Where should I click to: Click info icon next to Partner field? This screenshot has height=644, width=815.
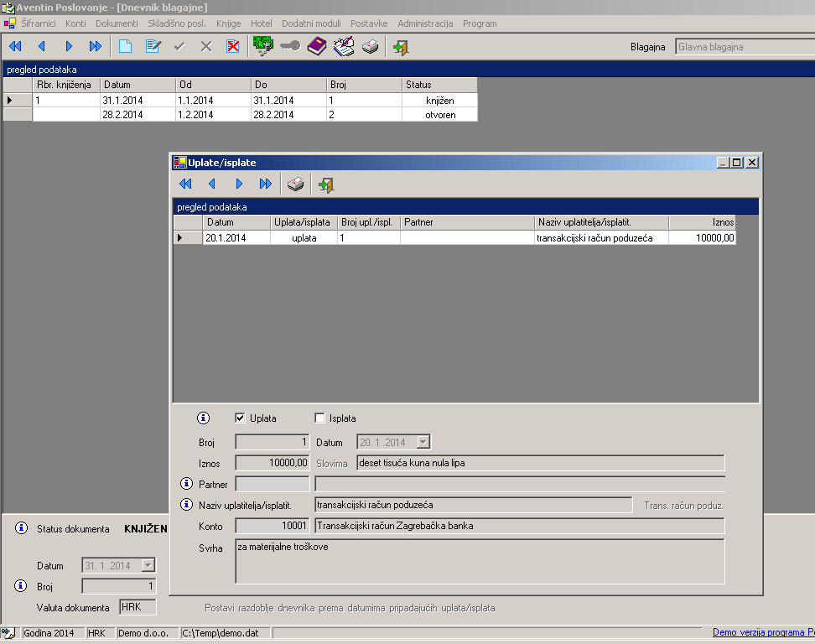click(x=187, y=484)
